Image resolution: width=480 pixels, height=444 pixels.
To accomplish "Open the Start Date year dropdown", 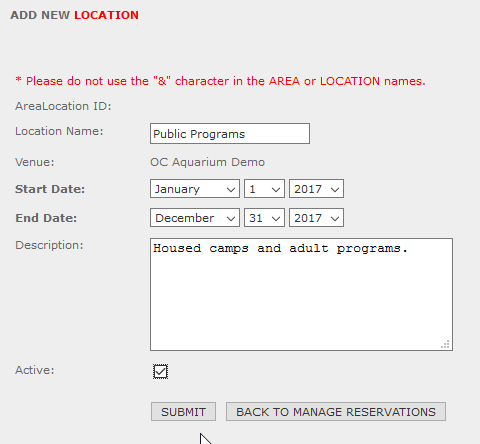I will (x=316, y=189).
